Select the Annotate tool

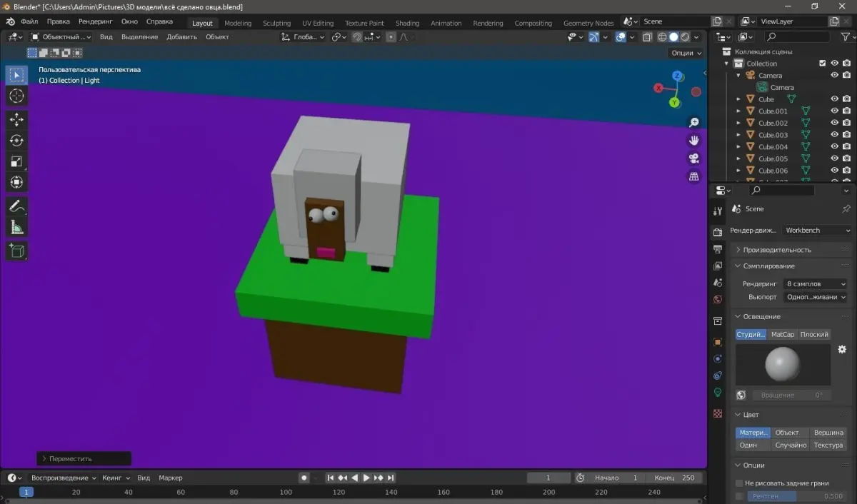[x=17, y=206]
